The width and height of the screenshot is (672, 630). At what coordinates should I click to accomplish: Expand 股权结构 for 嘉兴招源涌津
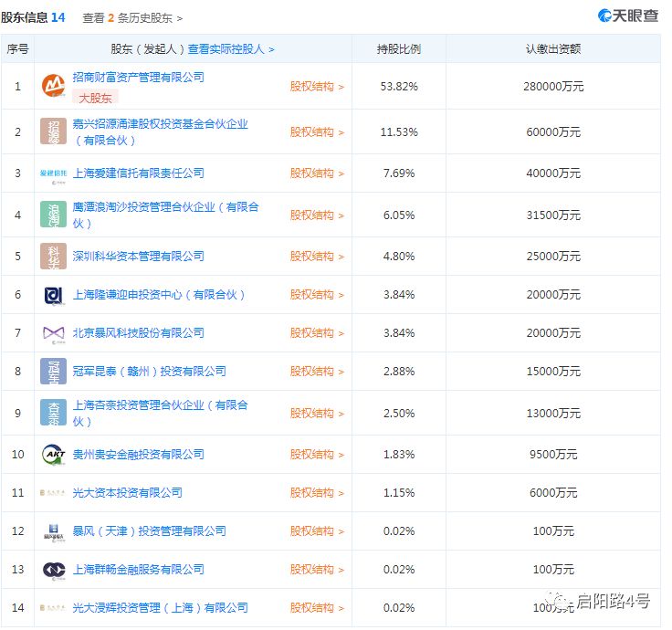tap(317, 132)
